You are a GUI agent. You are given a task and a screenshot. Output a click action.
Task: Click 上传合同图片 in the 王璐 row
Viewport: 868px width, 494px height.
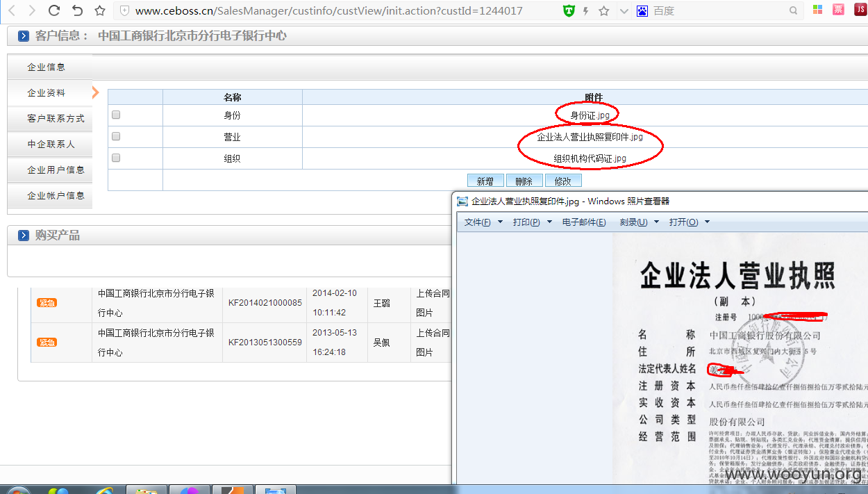[433, 303]
